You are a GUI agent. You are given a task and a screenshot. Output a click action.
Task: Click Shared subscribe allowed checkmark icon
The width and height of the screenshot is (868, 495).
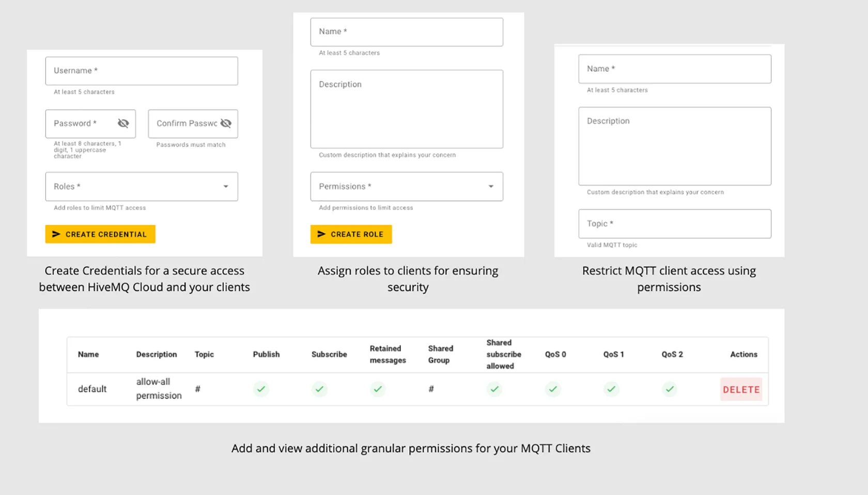coord(494,389)
